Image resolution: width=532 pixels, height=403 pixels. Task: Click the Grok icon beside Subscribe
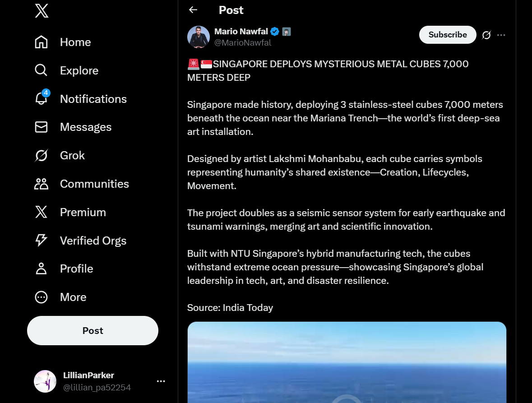point(486,35)
